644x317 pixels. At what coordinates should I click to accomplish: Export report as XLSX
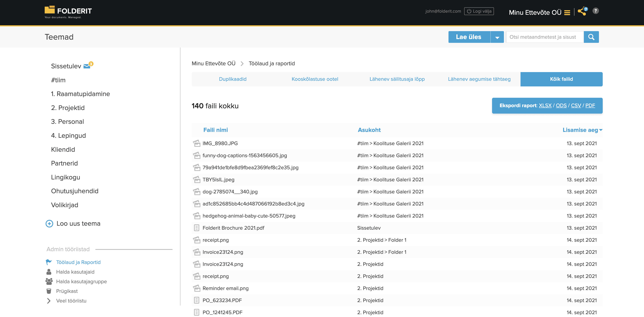click(545, 106)
